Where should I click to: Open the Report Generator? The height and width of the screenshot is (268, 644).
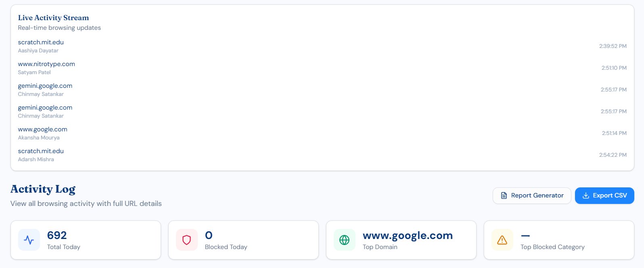click(x=532, y=195)
